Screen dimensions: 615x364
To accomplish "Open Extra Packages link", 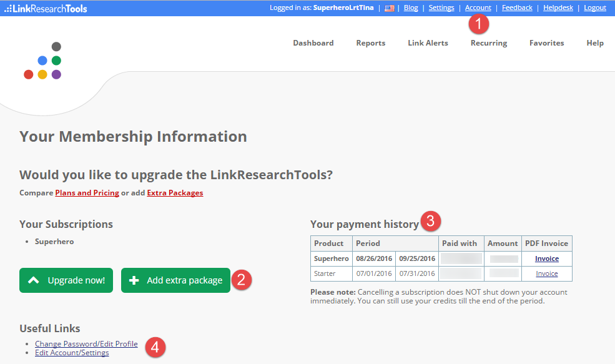I will coord(175,192).
